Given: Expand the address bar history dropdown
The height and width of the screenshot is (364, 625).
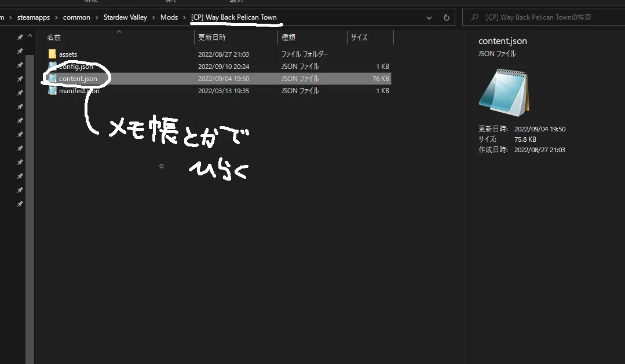Looking at the screenshot, I should (x=429, y=17).
